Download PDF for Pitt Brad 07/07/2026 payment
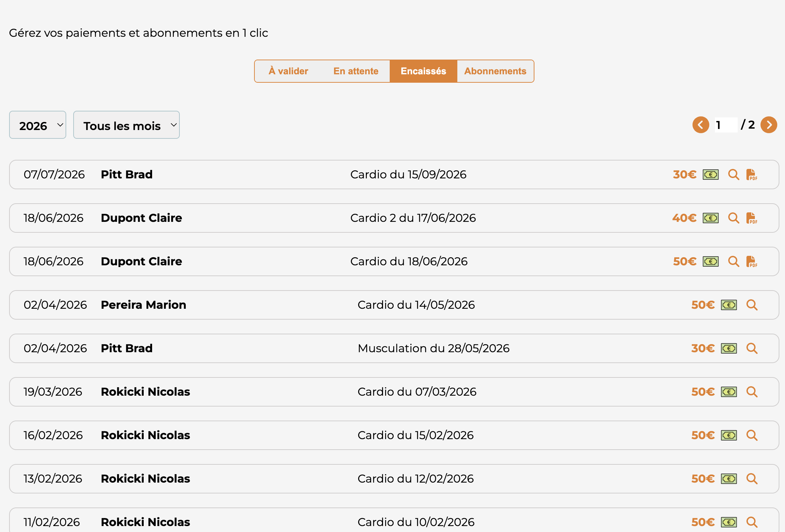785x532 pixels. pos(752,175)
